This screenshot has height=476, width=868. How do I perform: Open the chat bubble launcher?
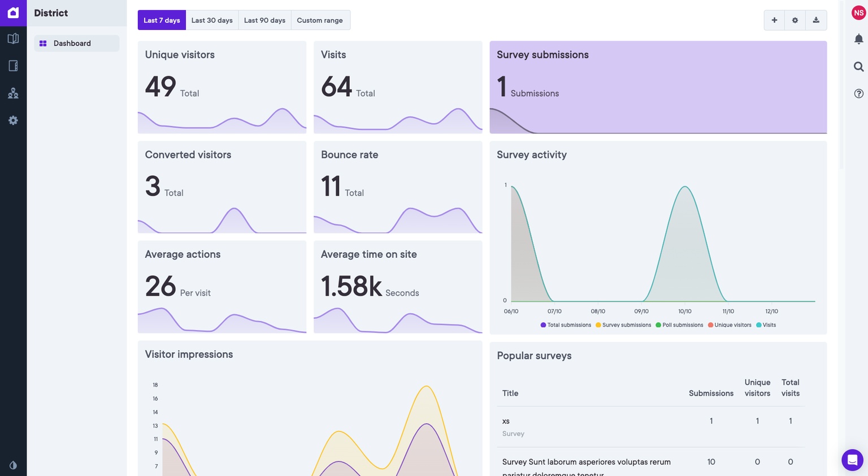pyautogui.click(x=852, y=460)
